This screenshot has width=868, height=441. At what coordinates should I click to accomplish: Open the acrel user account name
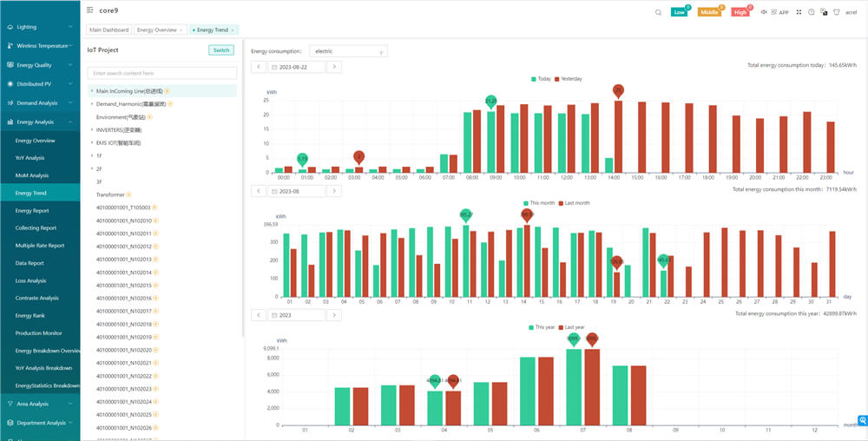coord(852,12)
